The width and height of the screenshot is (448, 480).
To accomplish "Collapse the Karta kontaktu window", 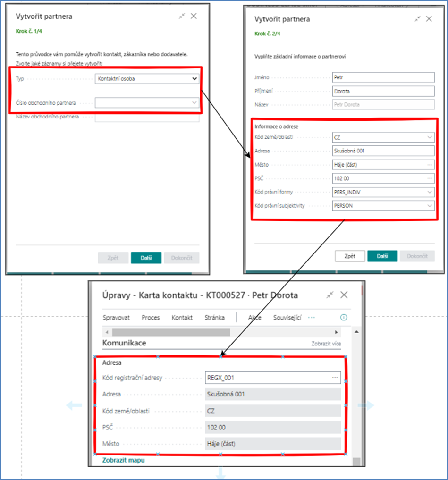I will tap(330, 295).
